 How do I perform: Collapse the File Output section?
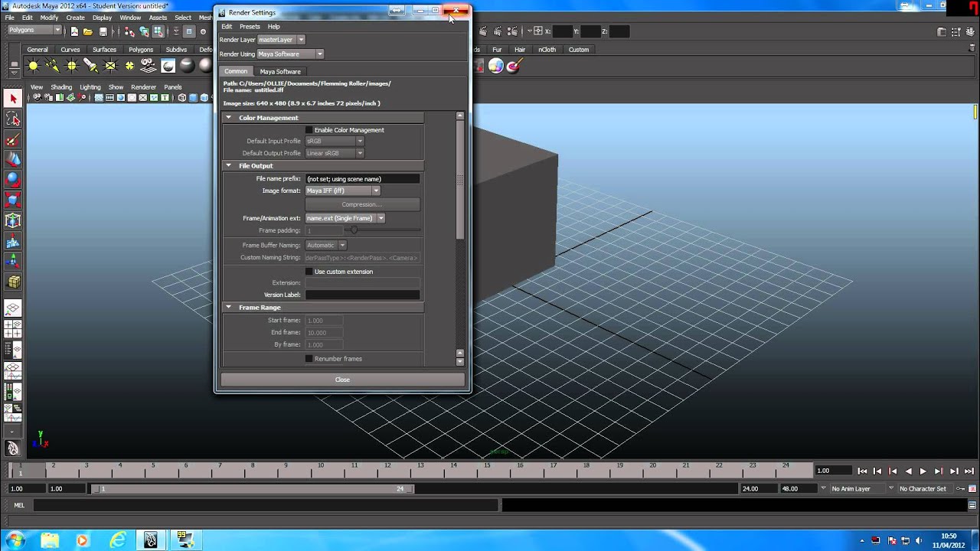pyautogui.click(x=228, y=165)
